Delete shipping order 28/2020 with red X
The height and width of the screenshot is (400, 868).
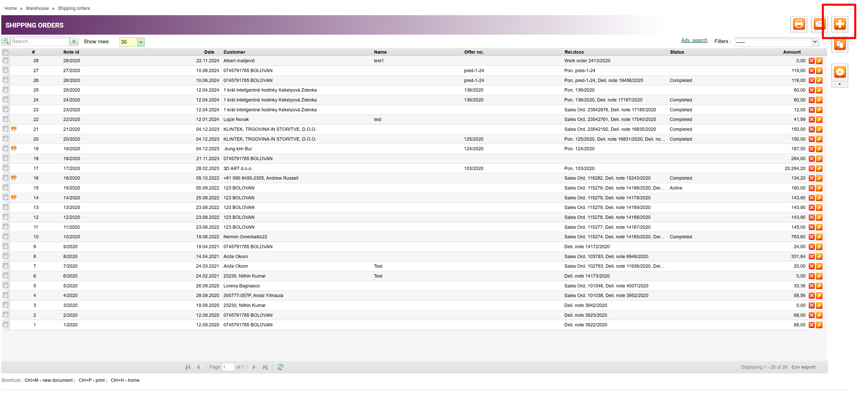click(811, 61)
